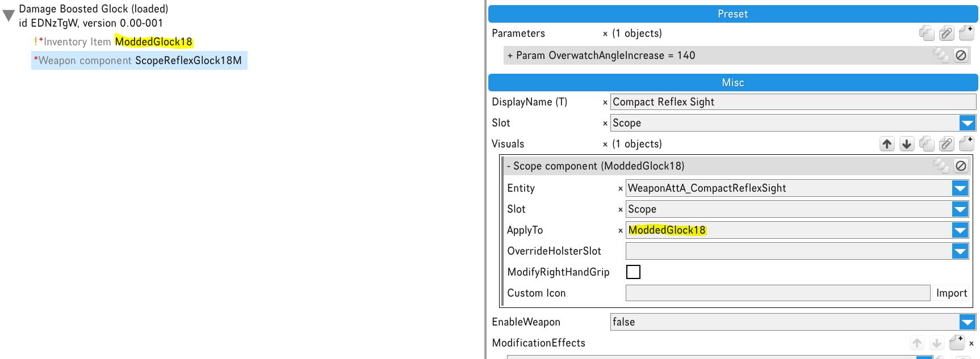
Task: Click the Misc section header
Action: click(x=733, y=83)
